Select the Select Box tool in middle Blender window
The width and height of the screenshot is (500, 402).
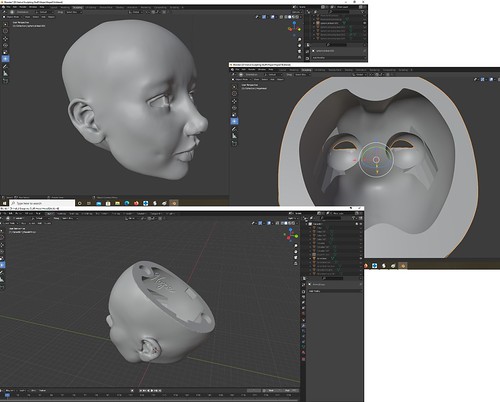pyautogui.click(x=234, y=87)
